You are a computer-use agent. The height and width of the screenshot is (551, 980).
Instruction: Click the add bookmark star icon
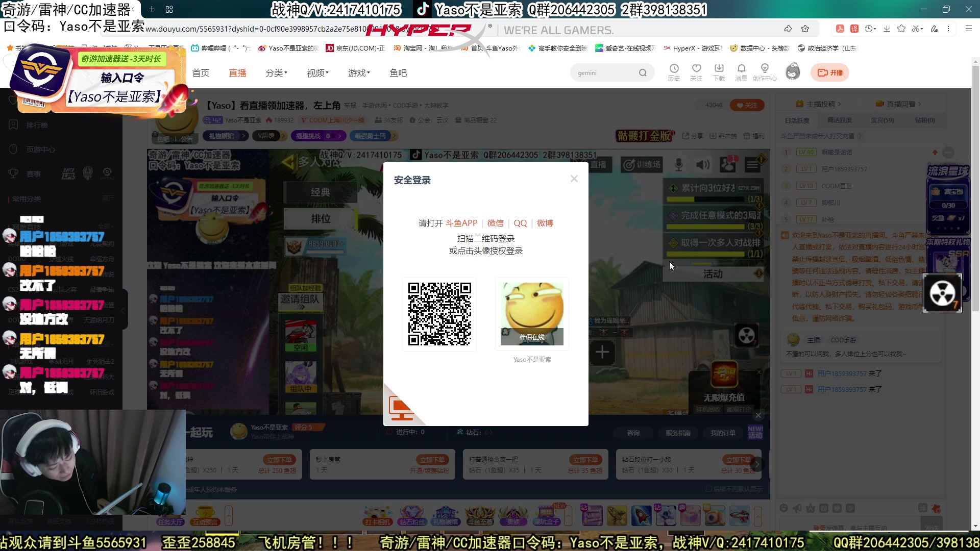pyautogui.click(x=805, y=29)
